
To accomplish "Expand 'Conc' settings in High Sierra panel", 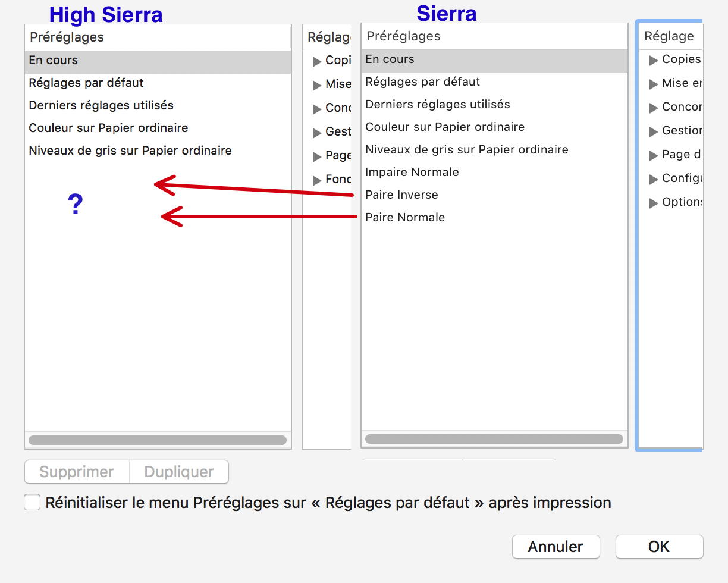I will (x=317, y=109).
